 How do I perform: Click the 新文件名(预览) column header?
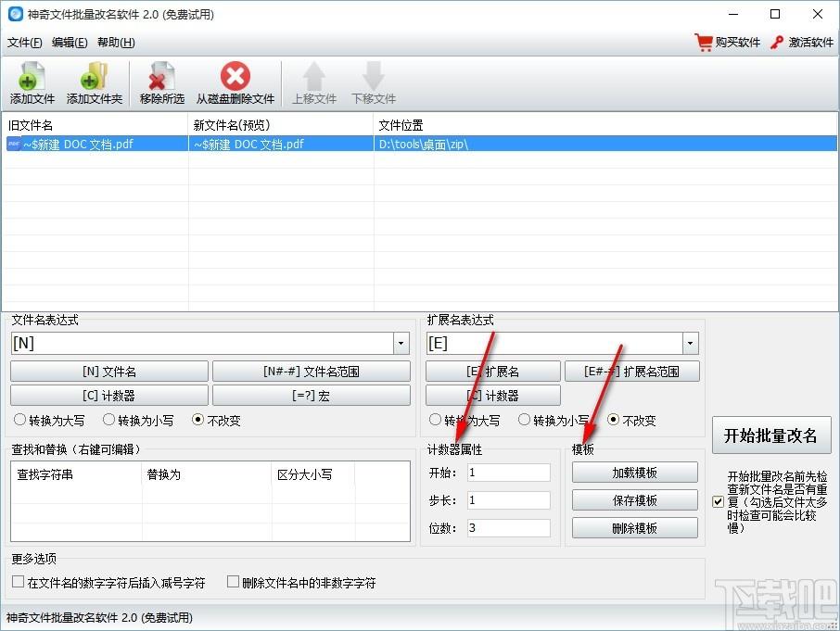(x=281, y=125)
